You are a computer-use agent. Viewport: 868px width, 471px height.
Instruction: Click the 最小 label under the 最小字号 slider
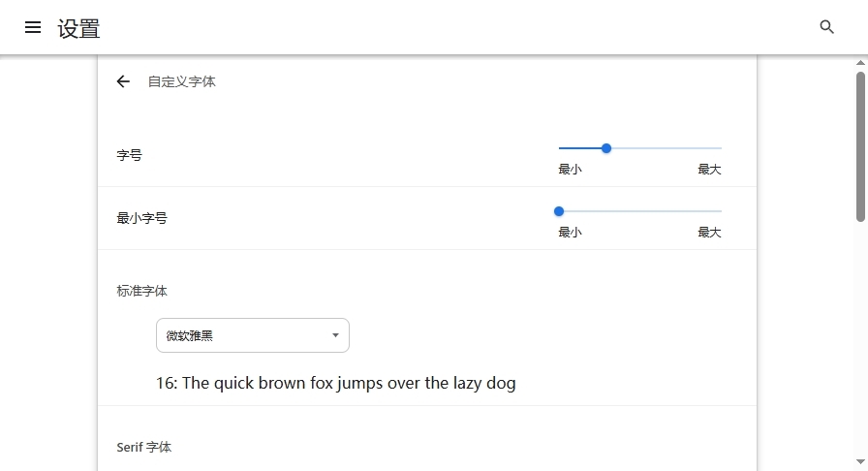(x=570, y=233)
